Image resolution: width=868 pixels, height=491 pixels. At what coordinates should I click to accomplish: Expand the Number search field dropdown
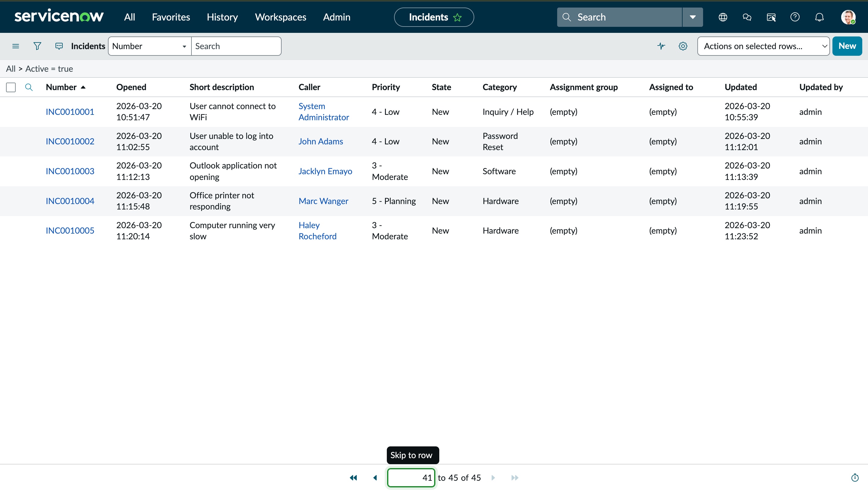point(149,46)
